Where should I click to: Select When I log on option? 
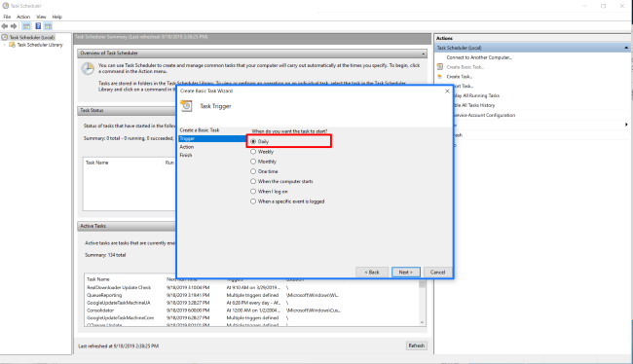click(x=253, y=192)
